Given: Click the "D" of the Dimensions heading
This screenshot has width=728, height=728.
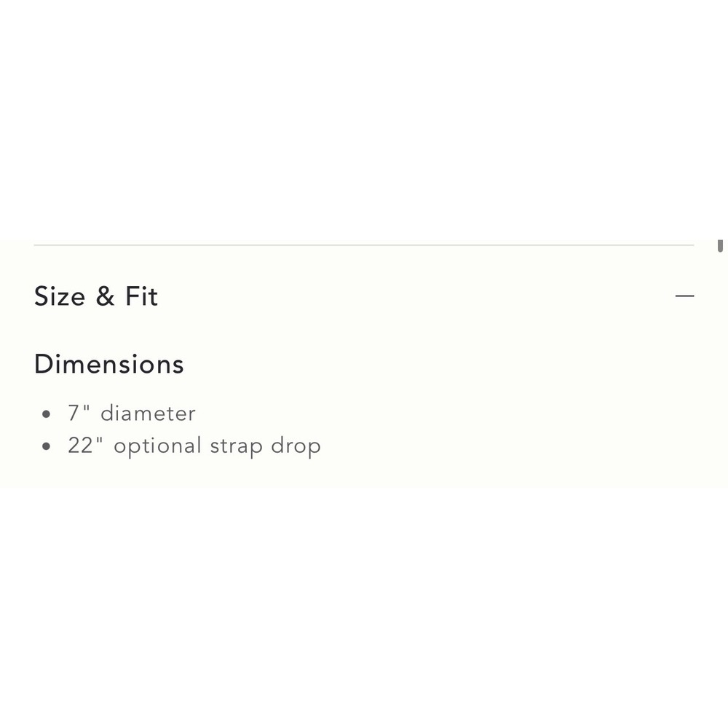Looking at the screenshot, I should 43,364.
